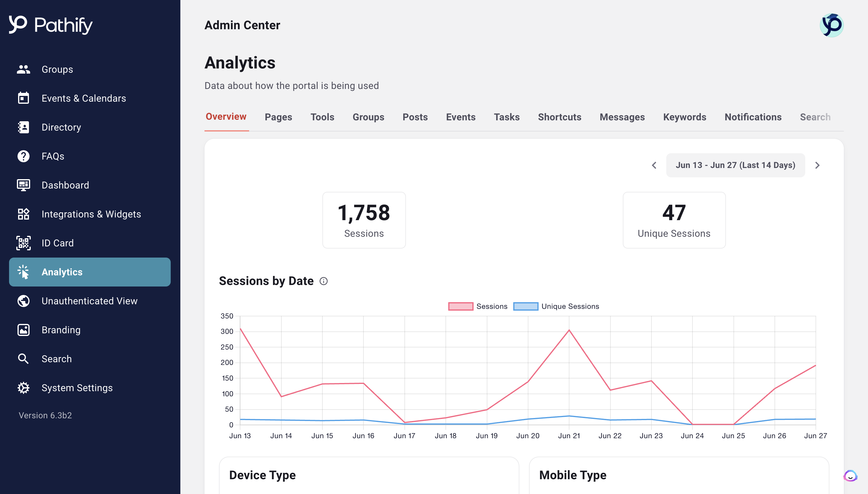Open ID Card via the QR code icon

pos(23,243)
